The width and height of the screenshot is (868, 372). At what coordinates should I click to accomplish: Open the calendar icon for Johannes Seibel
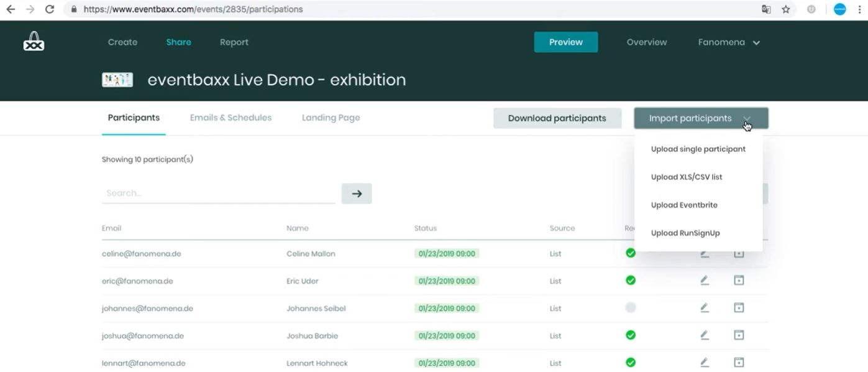(738, 307)
